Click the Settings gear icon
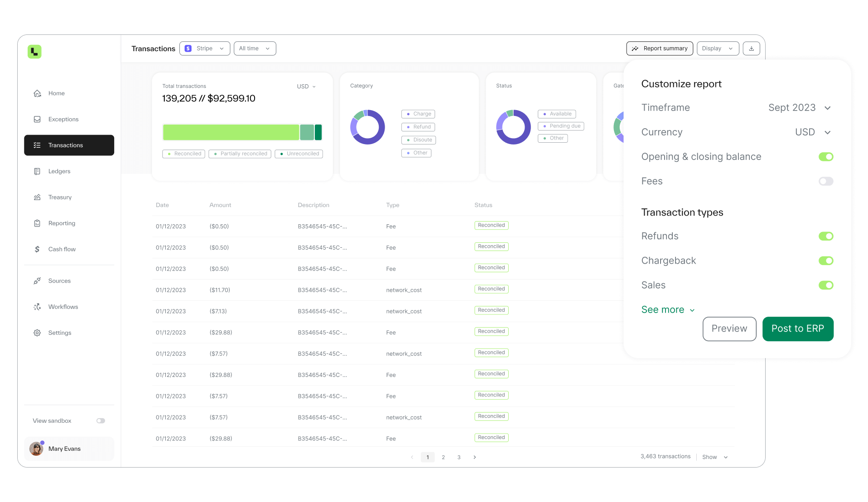 click(37, 333)
